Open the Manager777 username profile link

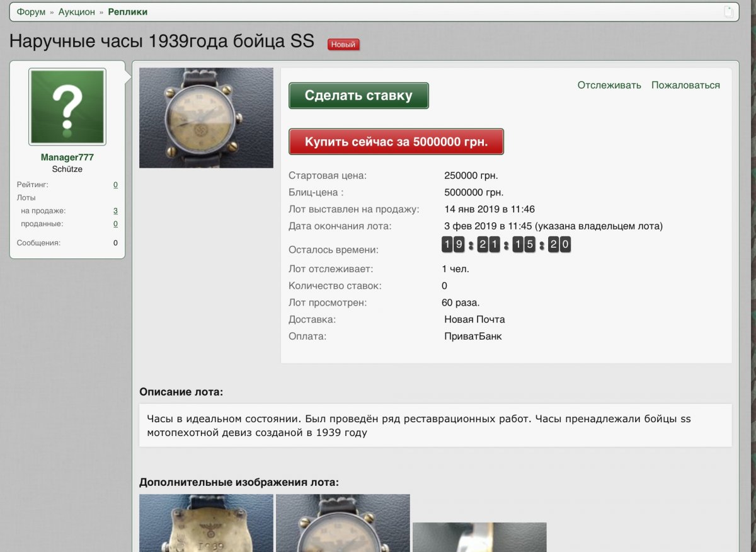pos(67,158)
